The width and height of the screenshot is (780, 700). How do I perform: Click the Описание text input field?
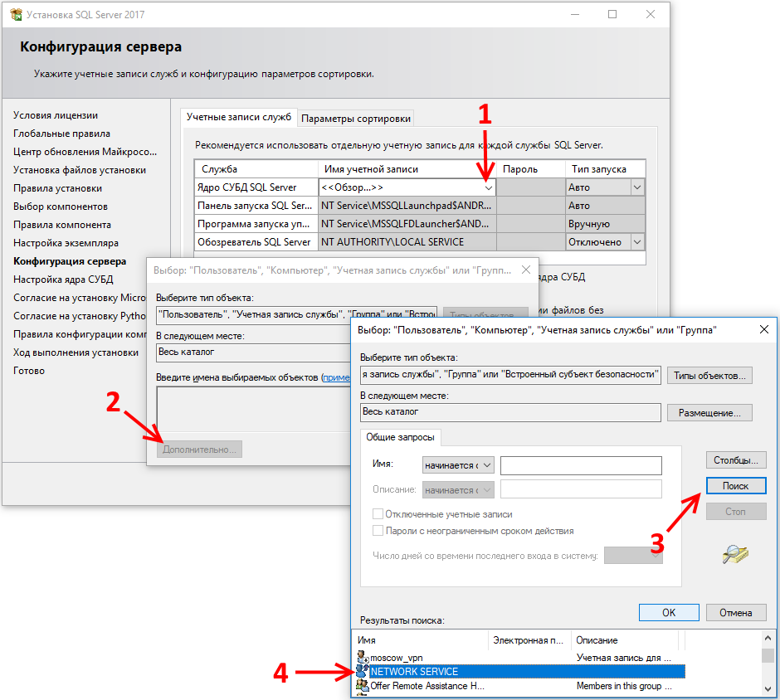tap(581, 489)
